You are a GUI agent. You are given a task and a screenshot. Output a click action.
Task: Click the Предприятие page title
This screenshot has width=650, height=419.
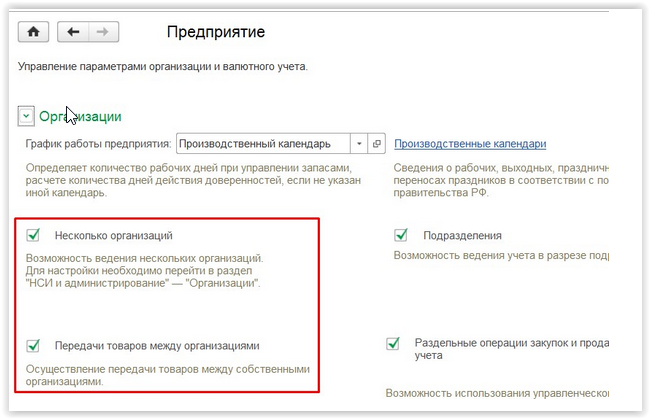pyautogui.click(x=215, y=32)
